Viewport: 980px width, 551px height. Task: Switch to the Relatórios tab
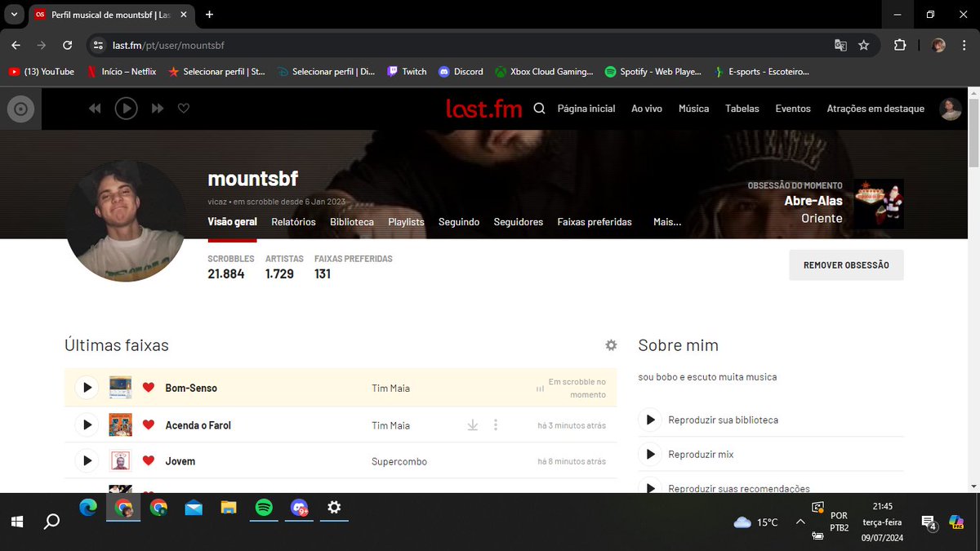tap(293, 222)
